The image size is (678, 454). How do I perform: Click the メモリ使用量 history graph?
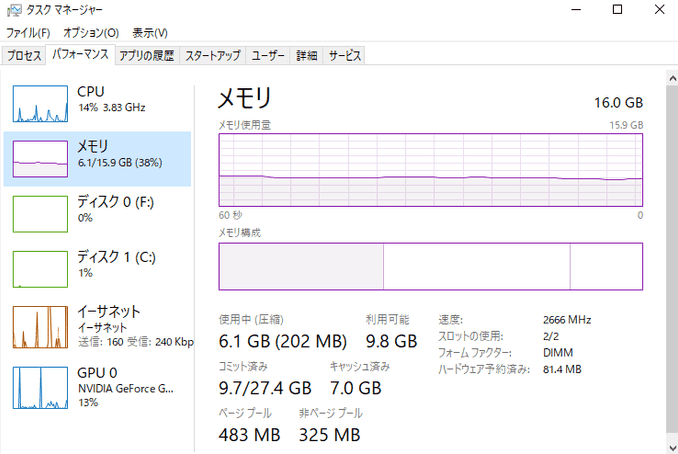pos(431,170)
